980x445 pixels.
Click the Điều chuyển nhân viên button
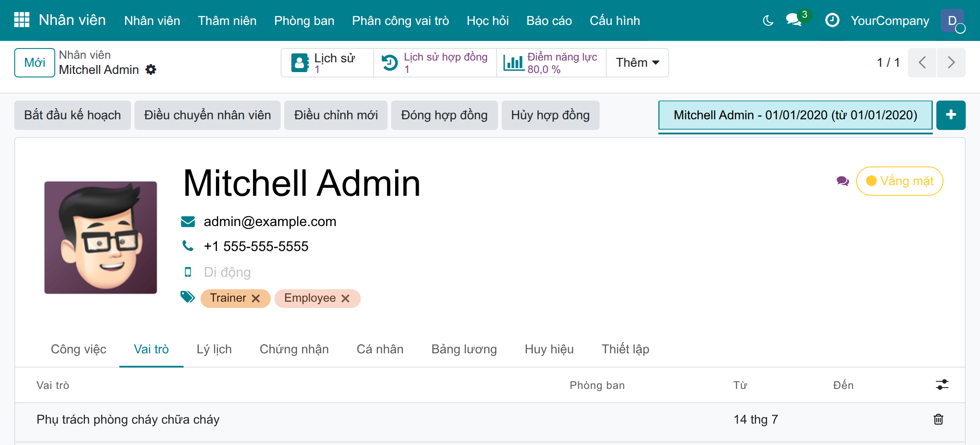[x=208, y=115]
